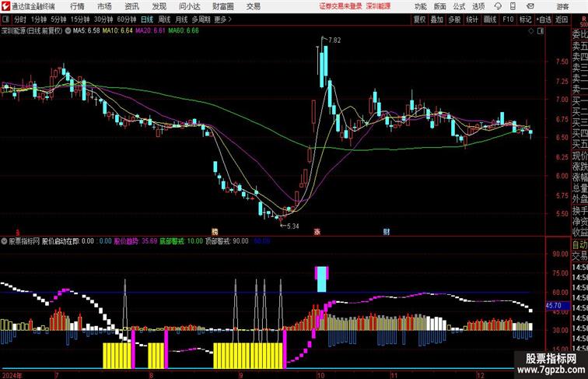The width and height of the screenshot is (588, 379).
Task: Switch to 30分钟 period tab
Action: 103,19
